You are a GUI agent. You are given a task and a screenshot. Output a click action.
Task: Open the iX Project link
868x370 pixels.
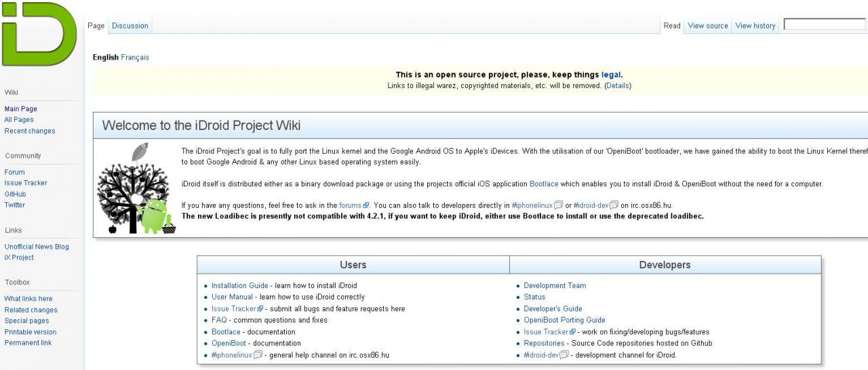pos(19,258)
